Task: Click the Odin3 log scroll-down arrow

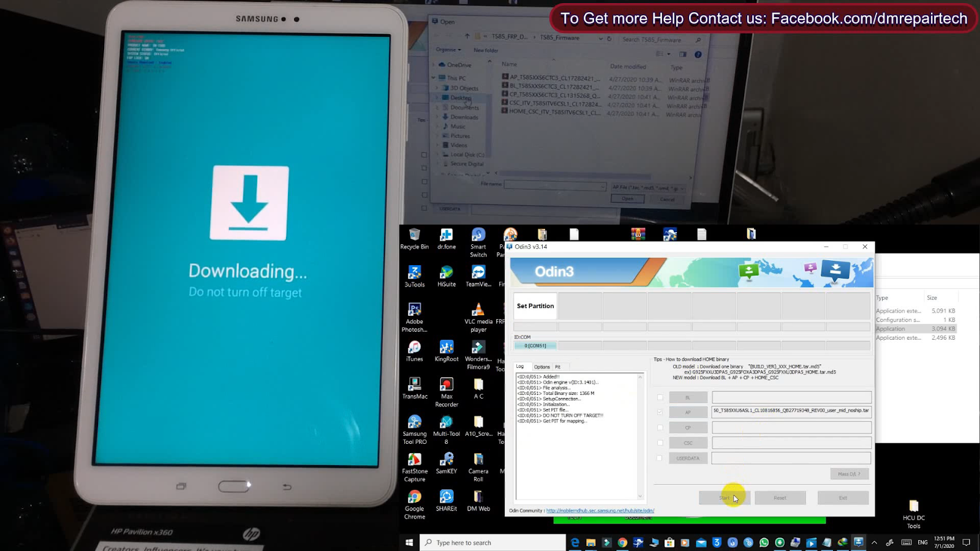Action: click(641, 497)
